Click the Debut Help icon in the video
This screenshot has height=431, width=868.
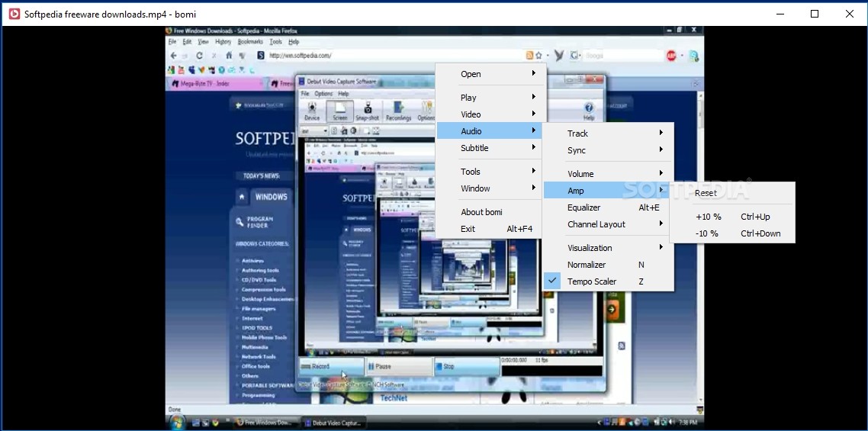(x=588, y=111)
